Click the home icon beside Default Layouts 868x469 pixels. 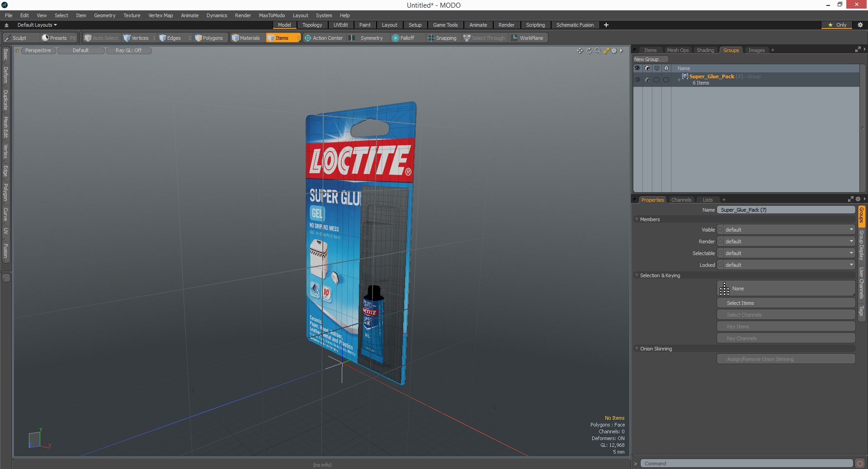pos(6,25)
